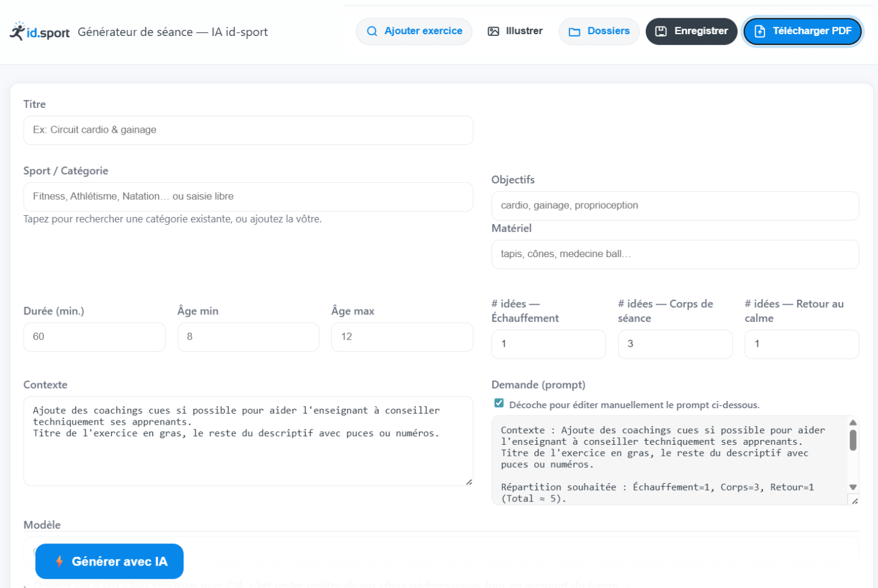This screenshot has width=878, height=588.
Task: Edit the Durée (min.) field
Action: click(x=95, y=337)
